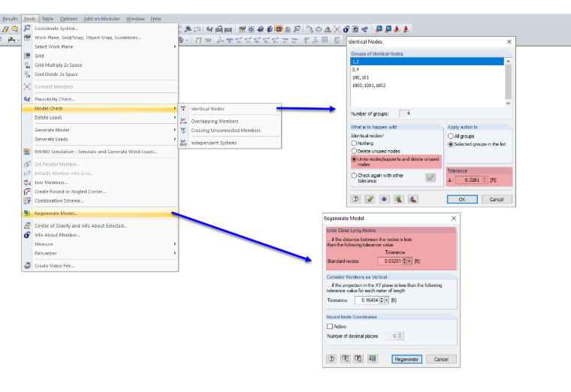
Task: Select the Regenerate Model menu entry
Action: tap(100, 213)
